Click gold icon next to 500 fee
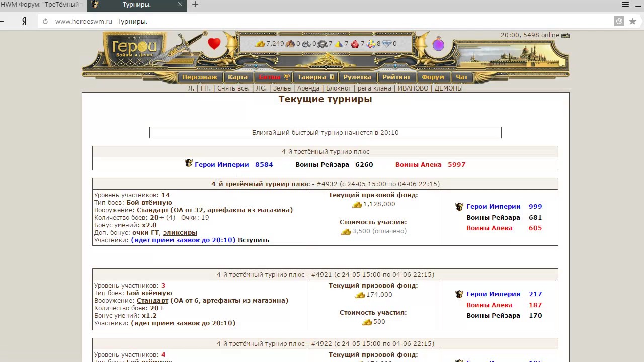Image resolution: width=644 pixels, height=362 pixels. (x=367, y=322)
